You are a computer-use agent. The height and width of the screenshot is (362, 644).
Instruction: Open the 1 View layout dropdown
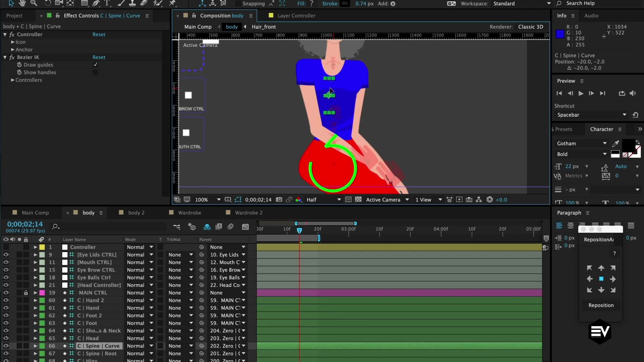[x=429, y=199]
